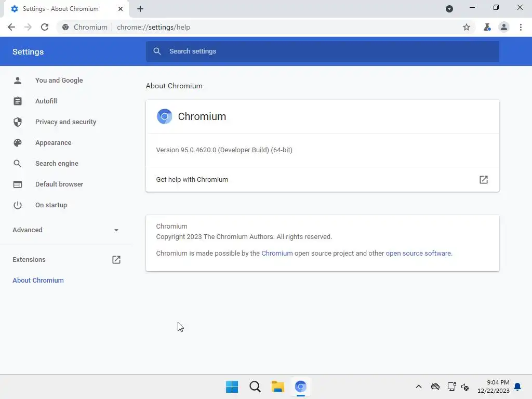The image size is (532, 399).
Task: Click the site info icon in address bar
Action: click(65, 27)
